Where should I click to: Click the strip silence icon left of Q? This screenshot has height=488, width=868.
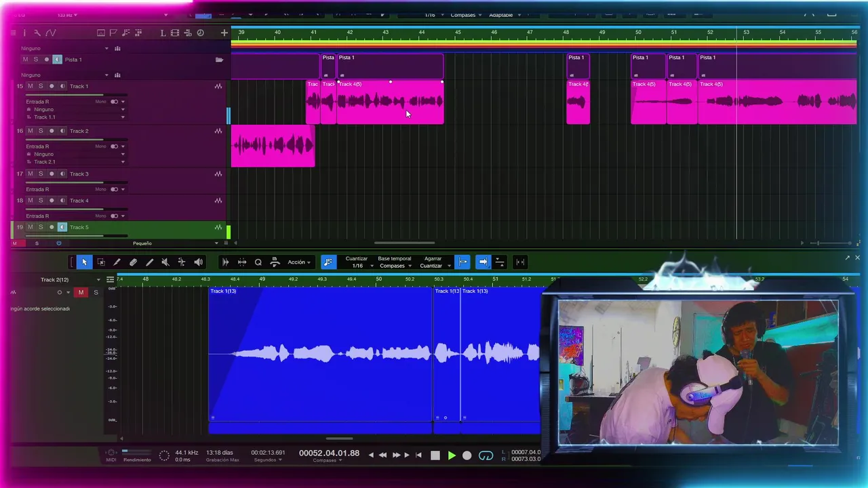(242, 262)
